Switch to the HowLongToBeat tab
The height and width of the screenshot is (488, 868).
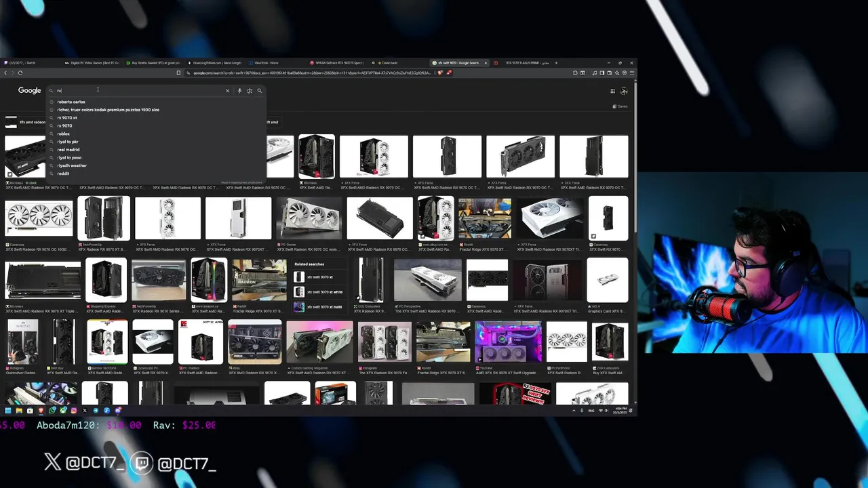point(216,63)
